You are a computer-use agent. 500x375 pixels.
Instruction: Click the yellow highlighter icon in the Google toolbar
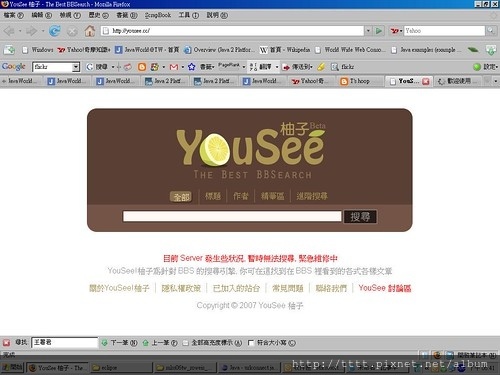321,67
